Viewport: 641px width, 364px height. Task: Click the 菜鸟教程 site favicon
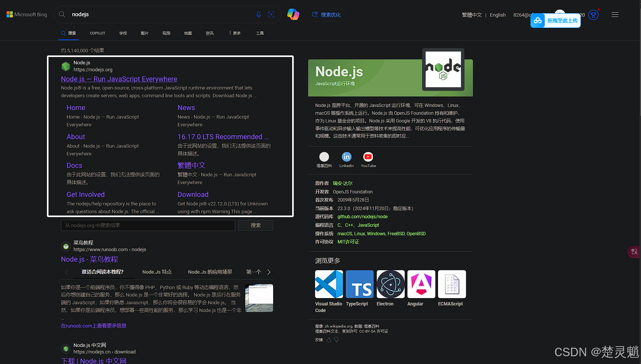(x=66, y=246)
